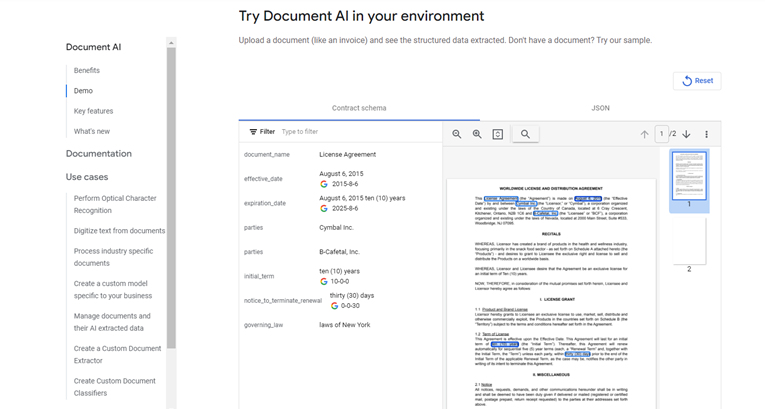This screenshot has height=409, width=765.
Task: Open Document AI sidebar heading
Action: [x=93, y=47]
